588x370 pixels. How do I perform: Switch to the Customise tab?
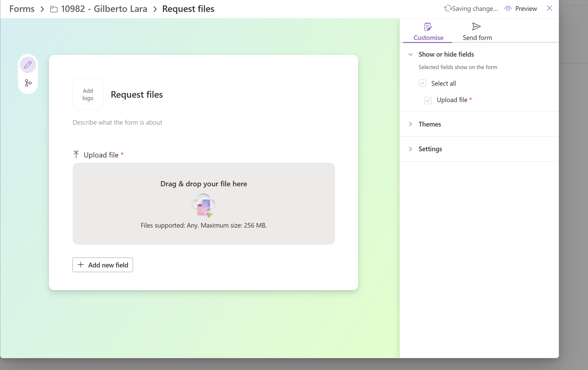point(428,37)
